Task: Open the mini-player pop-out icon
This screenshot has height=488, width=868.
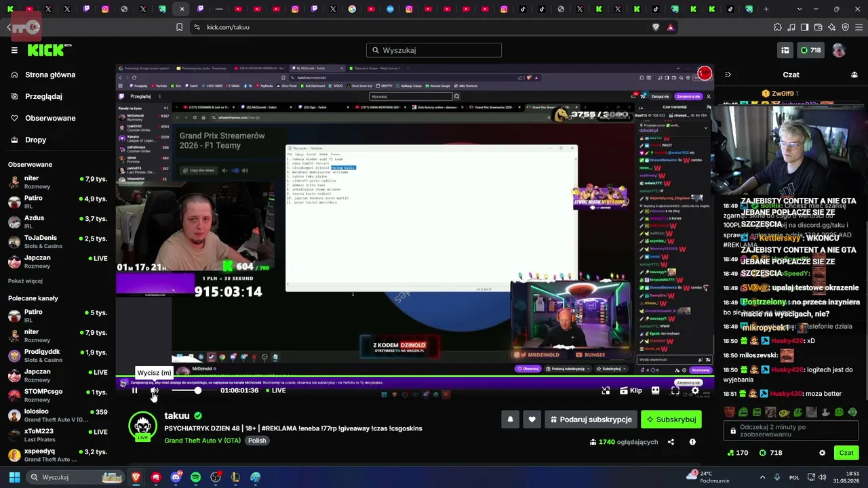Action: [x=606, y=390]
